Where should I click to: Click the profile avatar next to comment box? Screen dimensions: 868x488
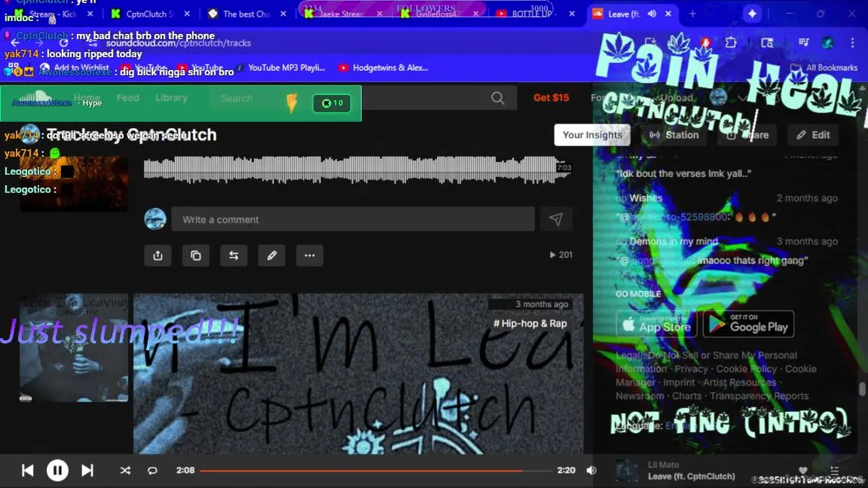click(155, 220)
